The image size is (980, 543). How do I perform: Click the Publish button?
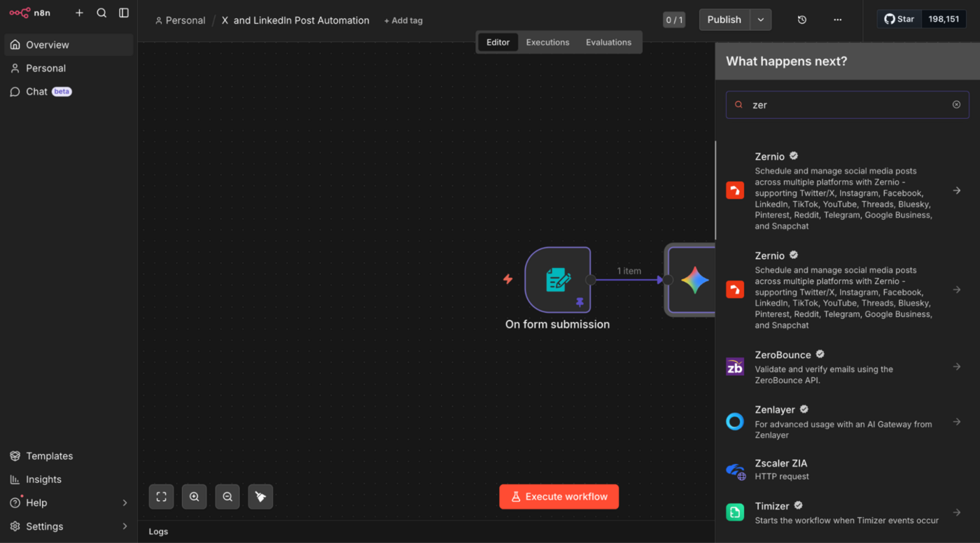click(x=724, y=20)
